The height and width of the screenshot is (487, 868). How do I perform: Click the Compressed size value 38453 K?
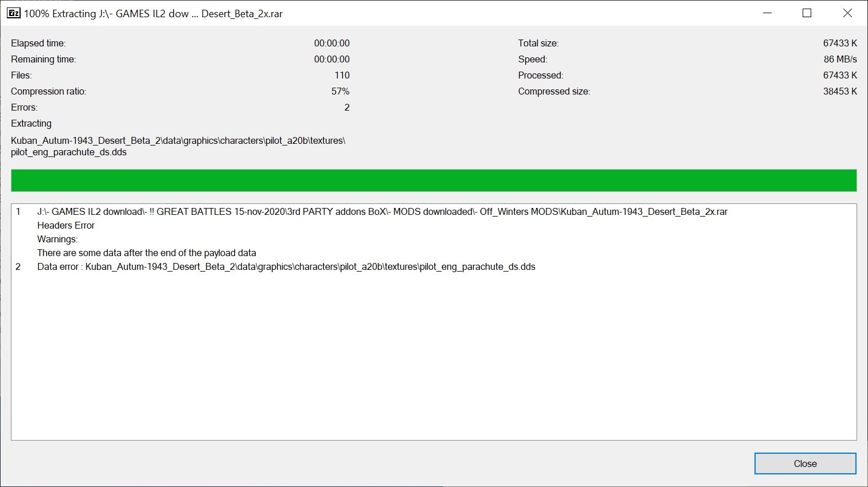[x=840, y=91]
